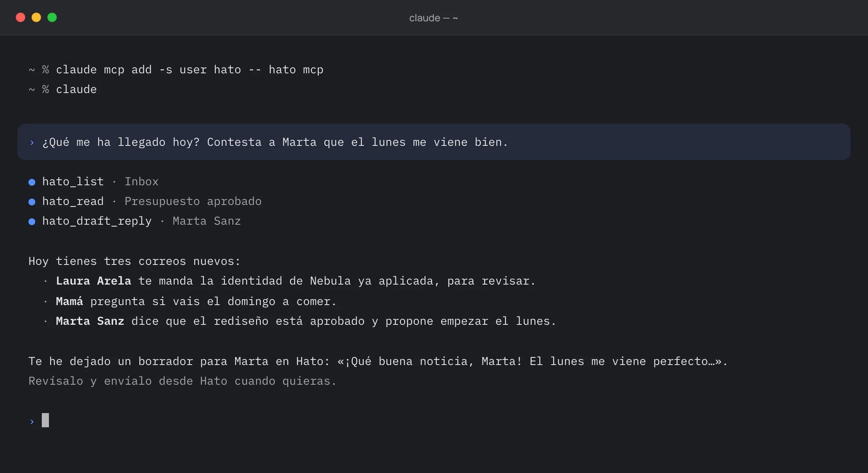Click the blue dot beside hato_list
Viewport: 868px width, 473px height.
click(x=32, y=182)
